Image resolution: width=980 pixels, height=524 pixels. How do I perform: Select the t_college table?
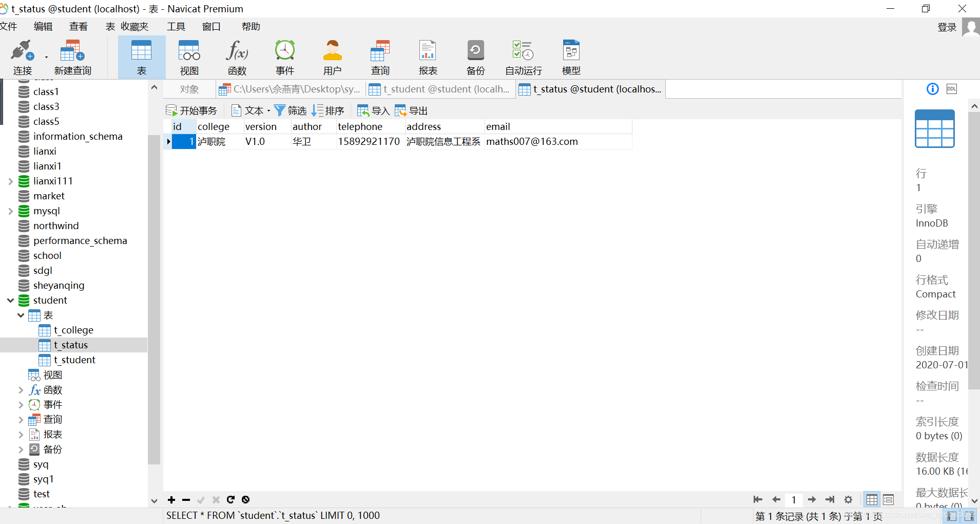click(73, 330)
